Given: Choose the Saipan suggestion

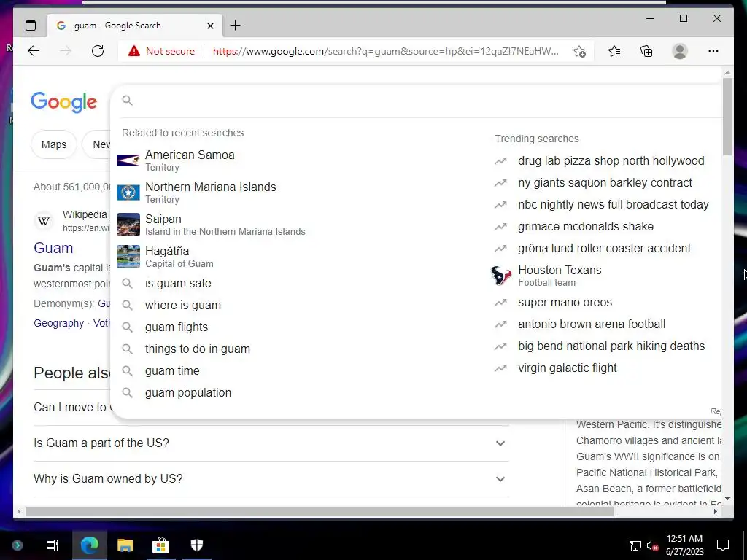Looking at the screenshot, I should click(x=225, y=225).
